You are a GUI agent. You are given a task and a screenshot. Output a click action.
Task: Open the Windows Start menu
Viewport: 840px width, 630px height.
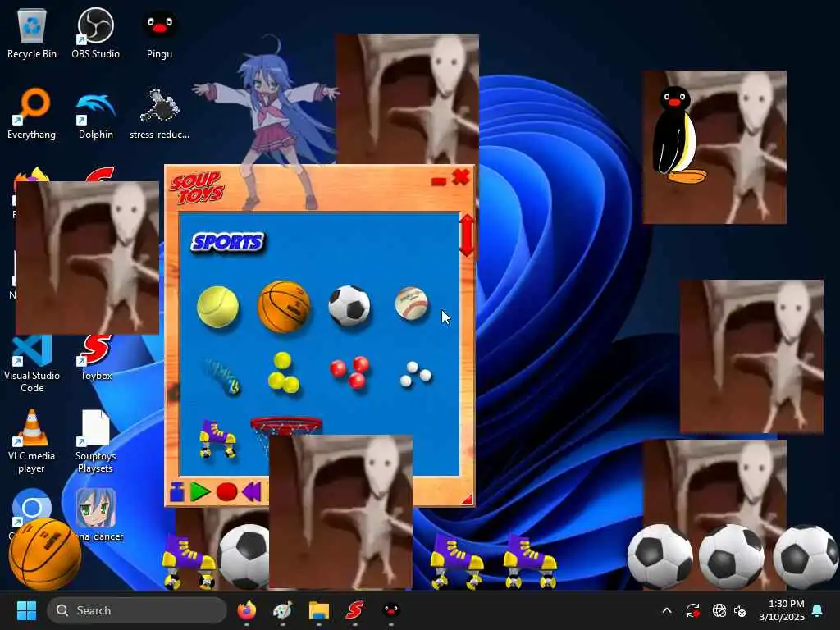click(26, 610)
